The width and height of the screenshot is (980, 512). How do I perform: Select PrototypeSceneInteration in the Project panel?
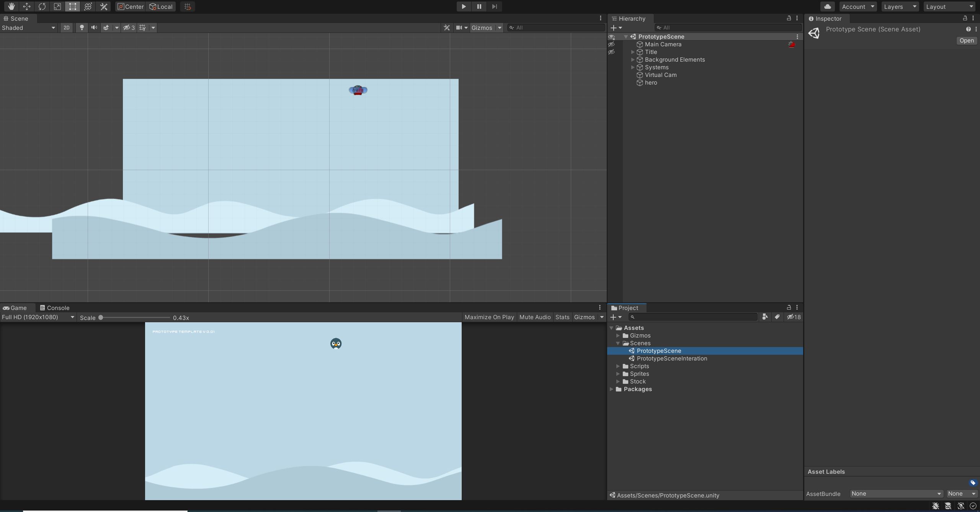click(672, 359)
